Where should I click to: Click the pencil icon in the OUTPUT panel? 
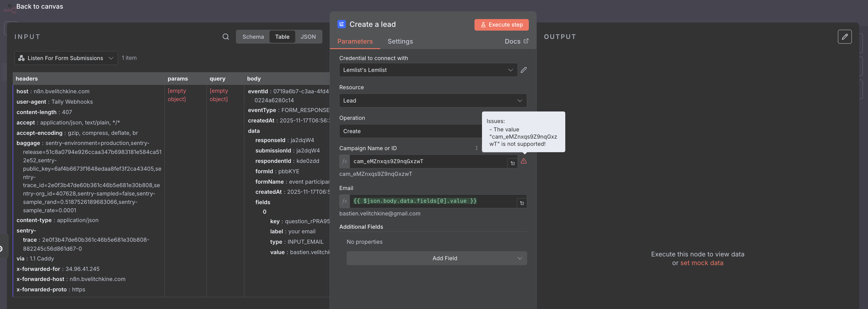(845, 37)
